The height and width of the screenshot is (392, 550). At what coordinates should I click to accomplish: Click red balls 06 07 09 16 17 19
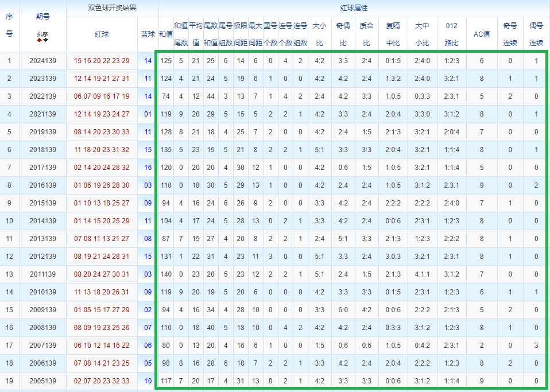(x=102, y=96)
